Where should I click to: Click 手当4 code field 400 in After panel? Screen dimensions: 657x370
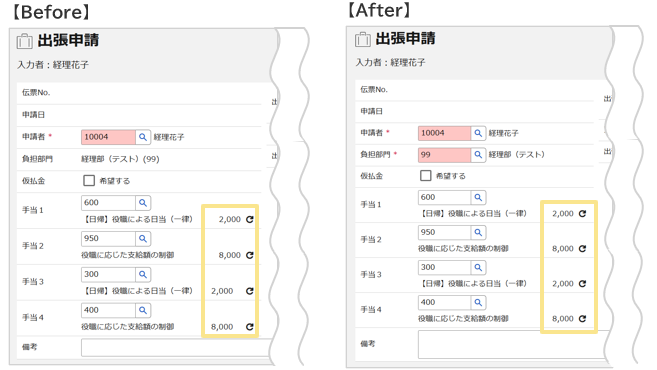coord(445,302)
